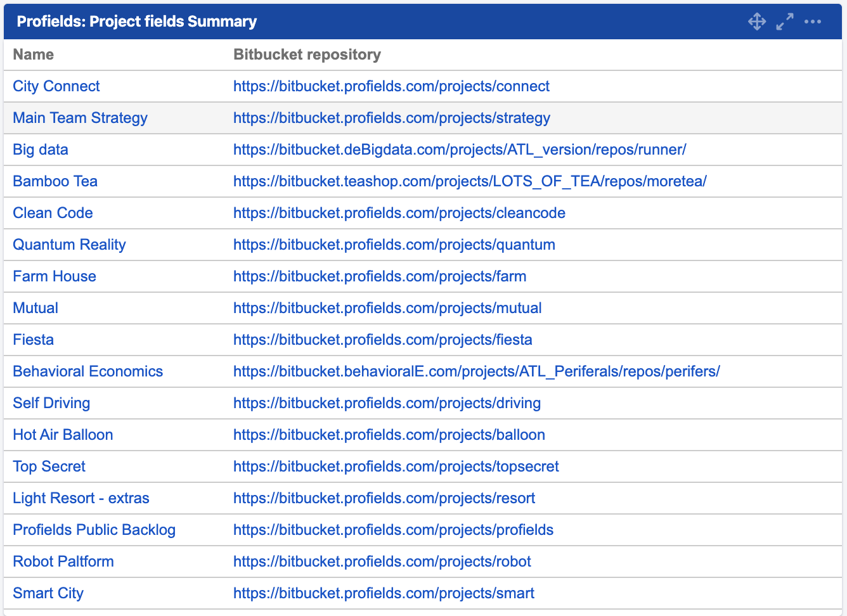
Task: Open the Farm House project
Action: [54, 276]
